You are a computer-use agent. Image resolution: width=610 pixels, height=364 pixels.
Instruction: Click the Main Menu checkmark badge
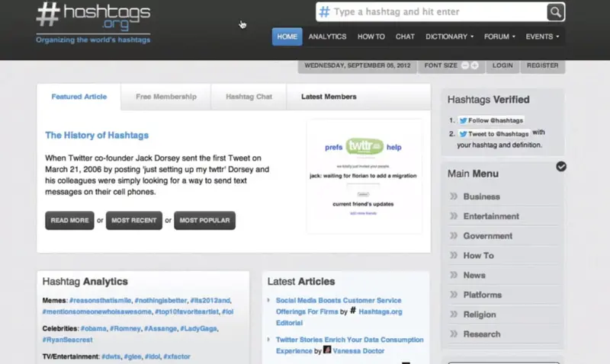click(x=561, y=166)
